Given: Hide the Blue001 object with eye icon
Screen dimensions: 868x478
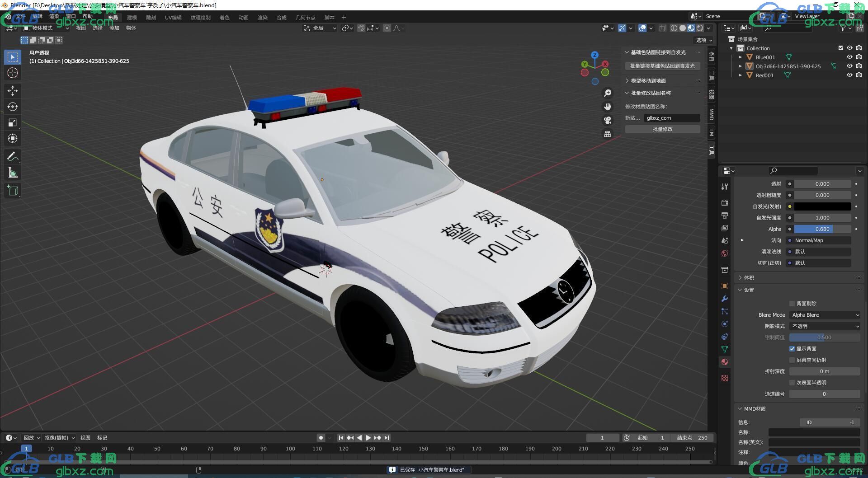Looking at the screenshot, I should point(849,57).
